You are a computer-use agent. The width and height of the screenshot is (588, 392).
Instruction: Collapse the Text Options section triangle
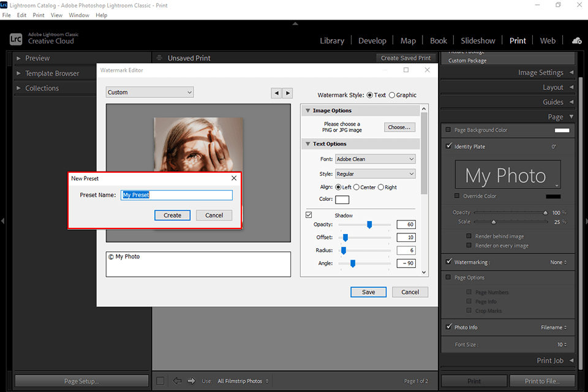tap(307, 144)
